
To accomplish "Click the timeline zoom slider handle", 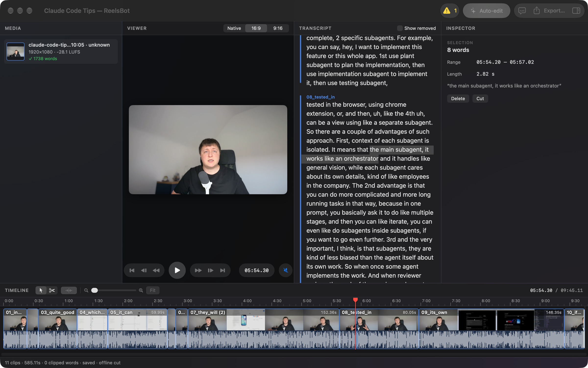I will tap(95, 290).
